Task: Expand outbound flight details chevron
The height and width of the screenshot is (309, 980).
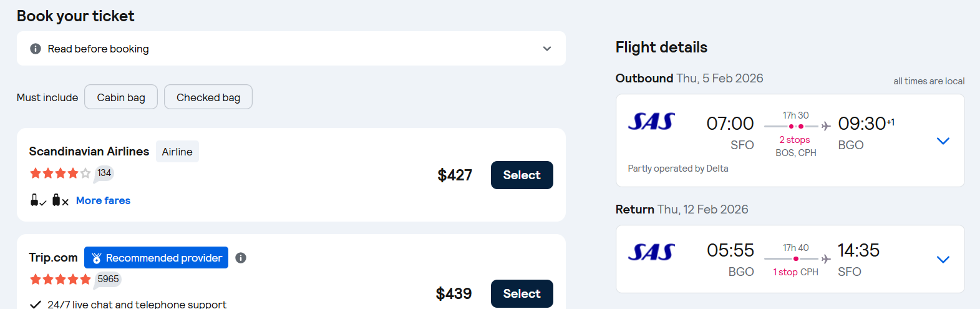Action: coord(943,141)
